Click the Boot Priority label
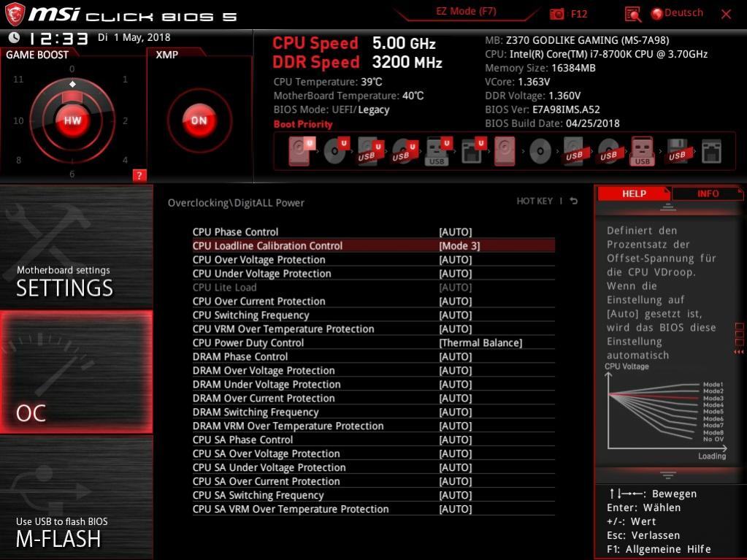The image size is (747, 560). (x=303, y=124)
